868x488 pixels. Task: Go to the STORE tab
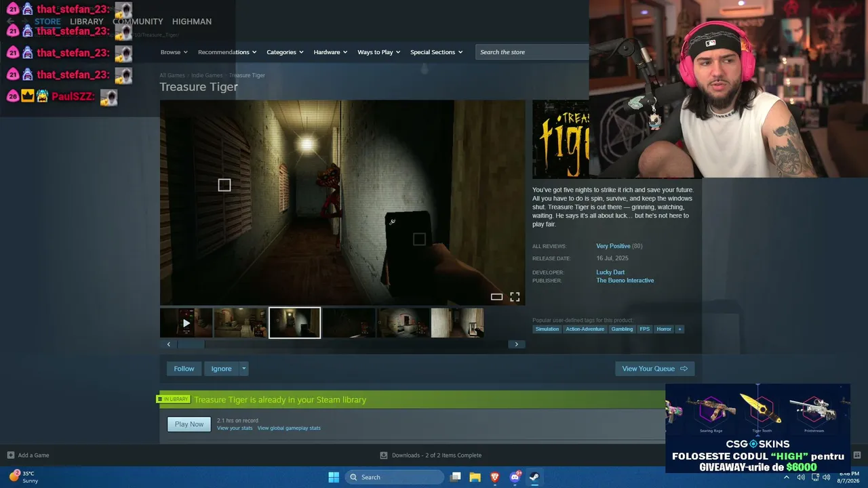[47, 22]
